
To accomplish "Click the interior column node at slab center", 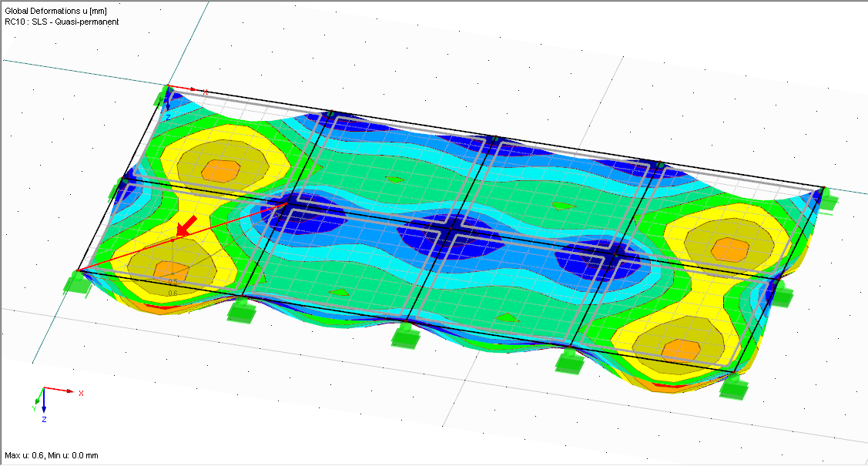I will coord(451,229).
